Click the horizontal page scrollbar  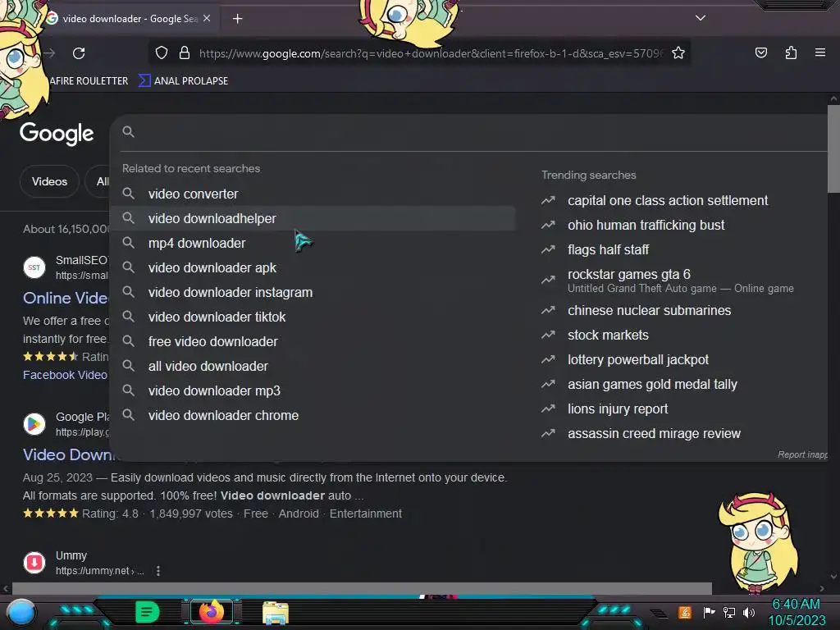(362, 589)
